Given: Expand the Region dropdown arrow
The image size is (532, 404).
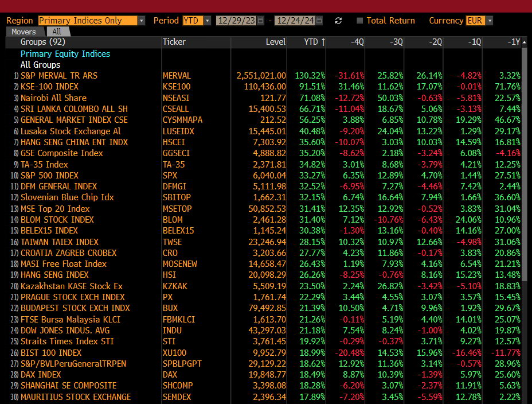Looking at the screenshot, I should [x=142, y=21].
